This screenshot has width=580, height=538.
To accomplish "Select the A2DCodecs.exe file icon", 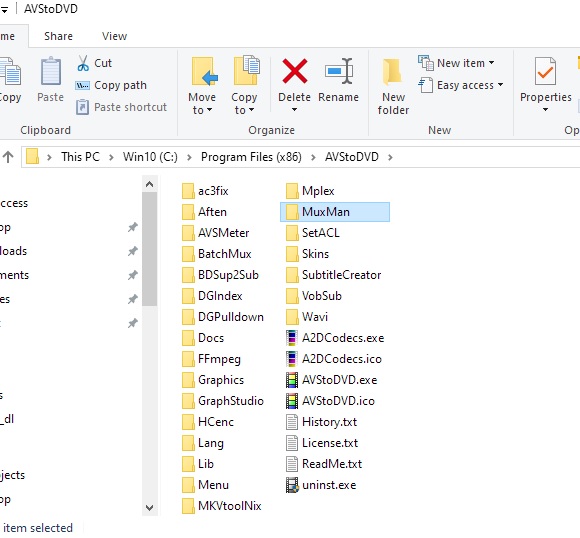I will (x=292, y=338).
